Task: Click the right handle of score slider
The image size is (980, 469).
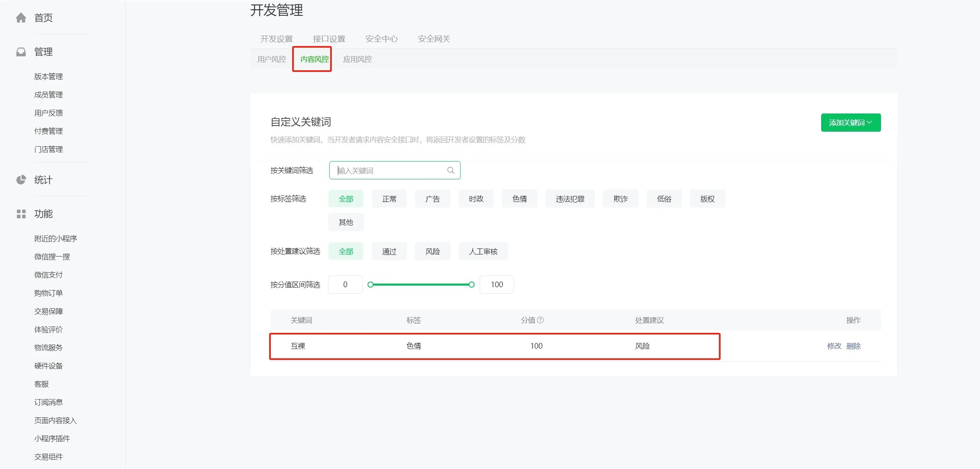Action: coord(471,285)
